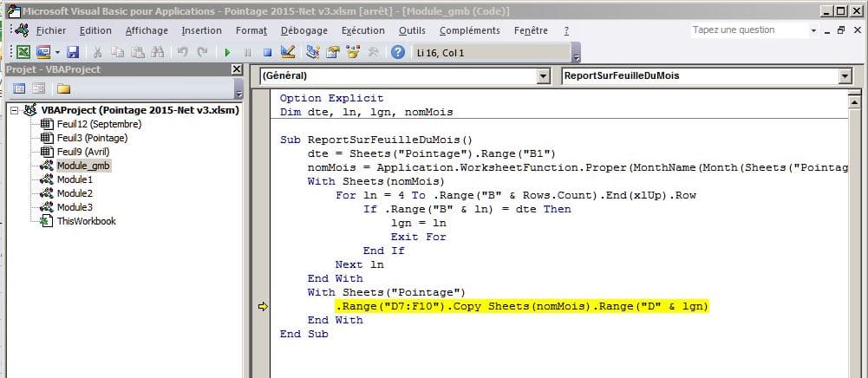This screenshot has height=378, width=868.
Task: Run the macro with the green play button
Action: [227, 52]
